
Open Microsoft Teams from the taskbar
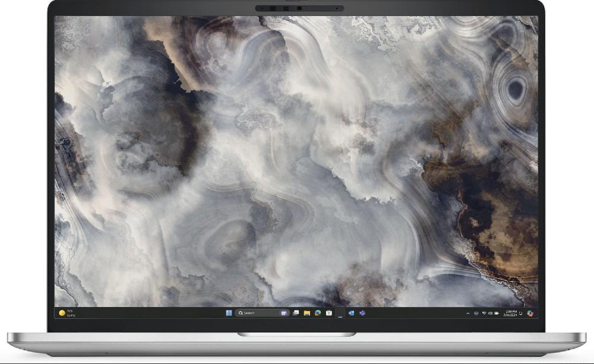coord(362,313)
